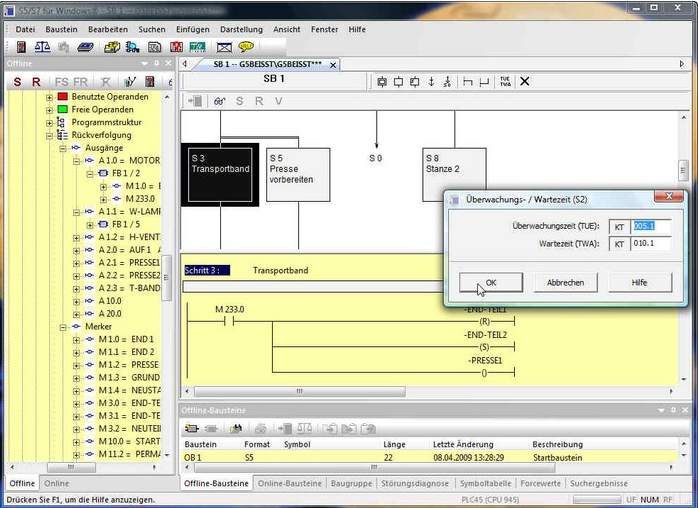
Task: Click the M 233.0 contact in ladder diagram
Action: click(x=230, y=321)
